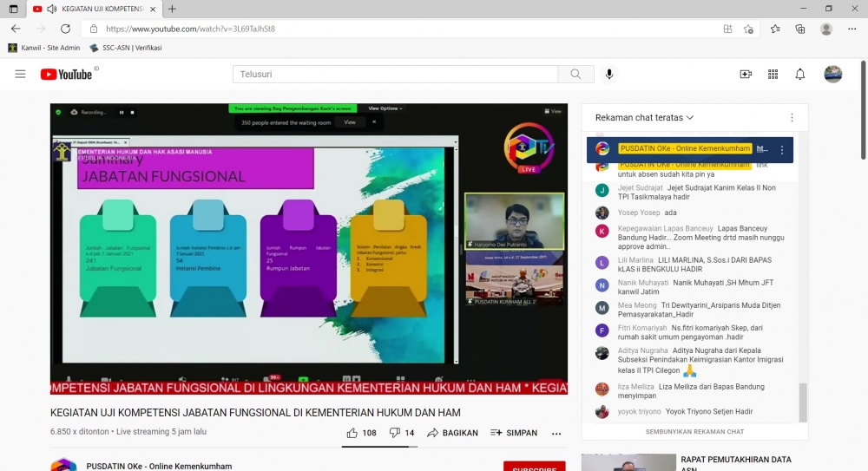The height and width of the screenshot is (471, 868).
Task: Toggle favorite star in the address bar
Action: tap(748, 29)
